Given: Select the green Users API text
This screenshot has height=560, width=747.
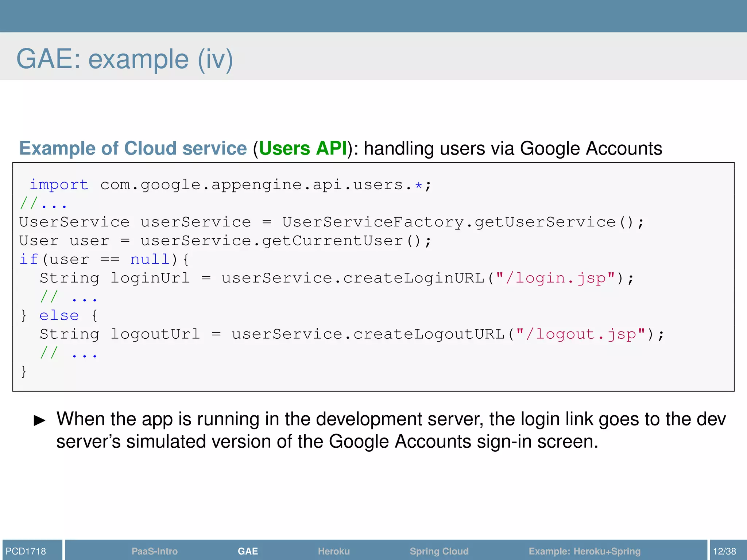Looking at the screenshot, I should coord(303,148).
